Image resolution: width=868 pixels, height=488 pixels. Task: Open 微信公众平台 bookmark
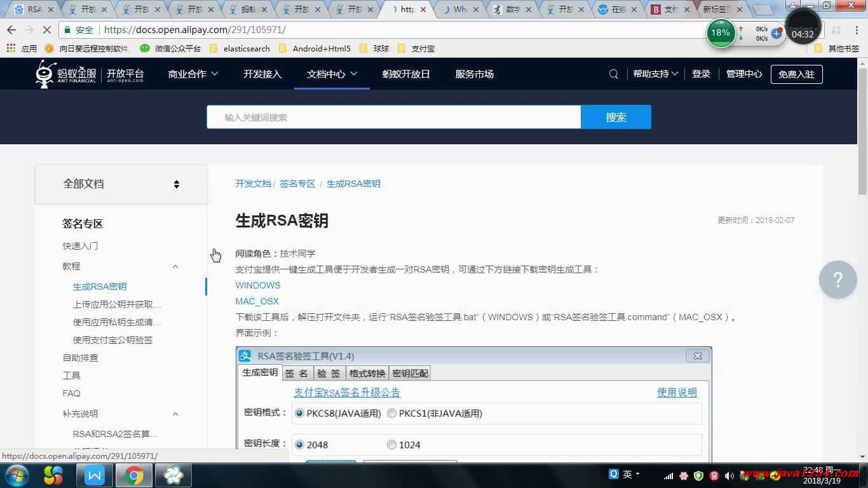(x=170, y=48)
